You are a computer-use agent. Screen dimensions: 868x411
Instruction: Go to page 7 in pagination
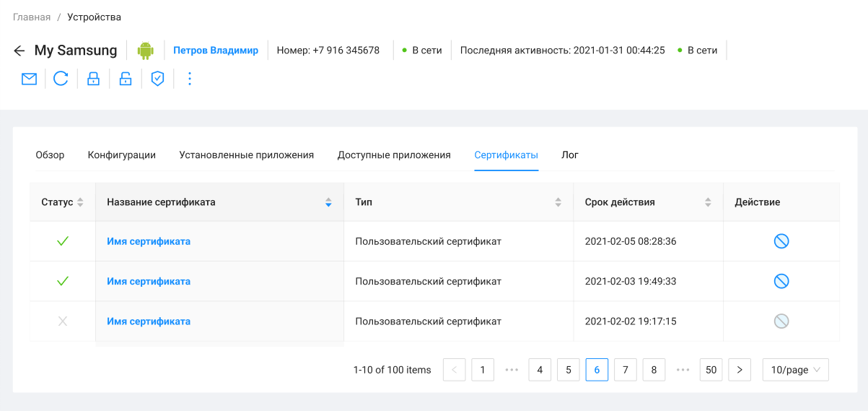(x=625, y=370)
